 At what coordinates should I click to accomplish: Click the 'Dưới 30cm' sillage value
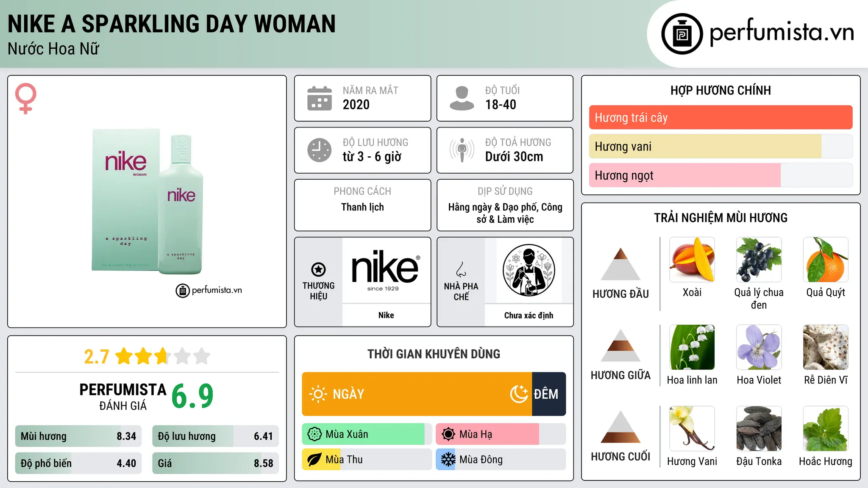tap(514, 157)
